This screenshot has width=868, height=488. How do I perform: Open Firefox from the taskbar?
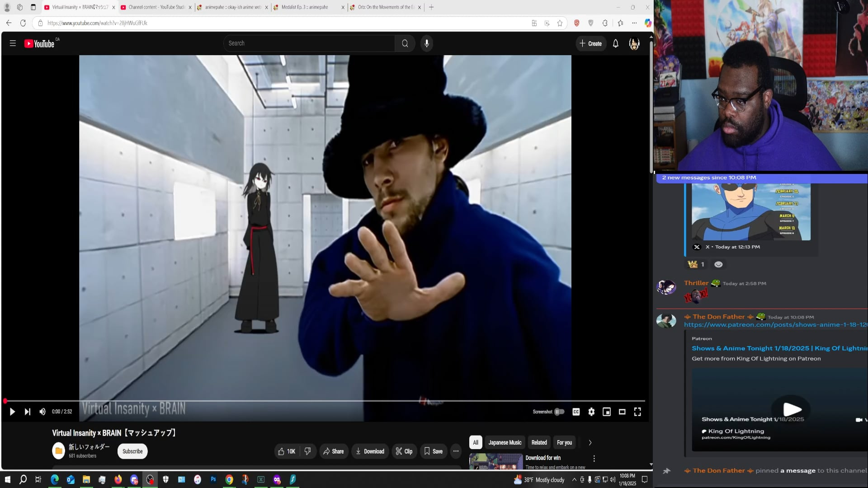click(x=118, y=479)
